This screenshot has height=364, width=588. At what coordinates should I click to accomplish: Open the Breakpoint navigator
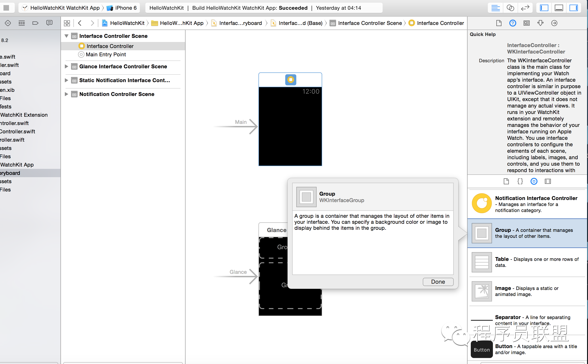point(35,23)
